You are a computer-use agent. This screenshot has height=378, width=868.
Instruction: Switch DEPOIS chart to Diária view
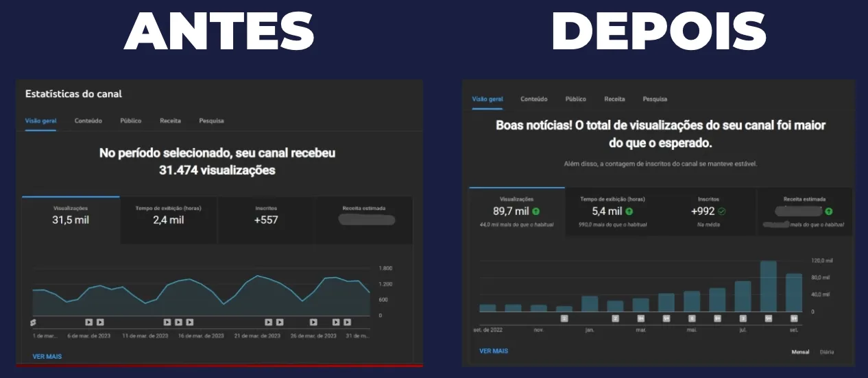pos(827,352)
